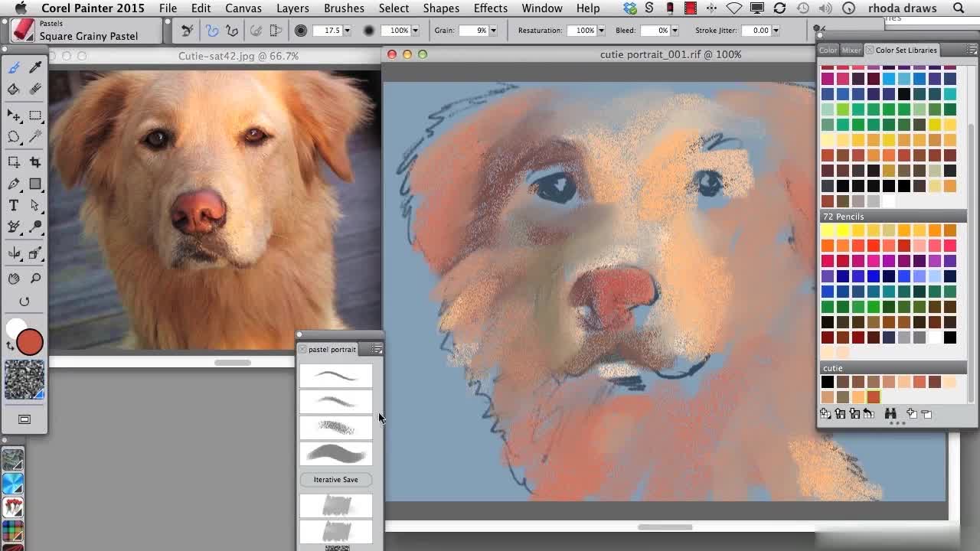Select the Perspective Guides tool
The width and height of the screenshot is (980, 551).
35,253
